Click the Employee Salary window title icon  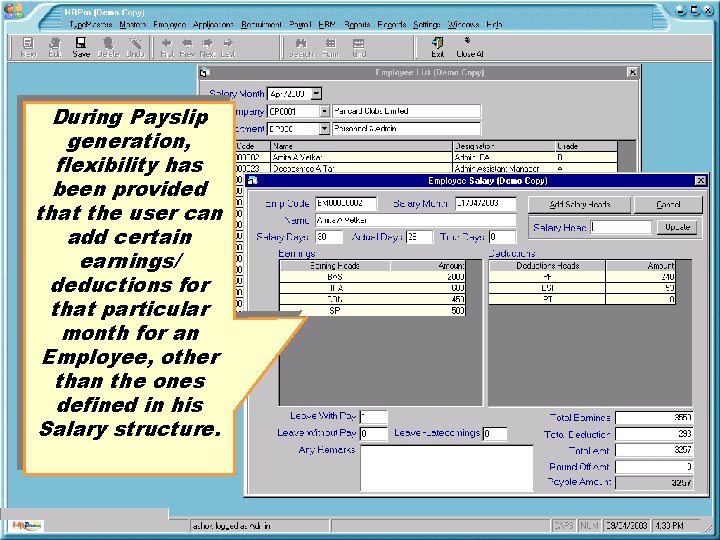click(253, 180)
